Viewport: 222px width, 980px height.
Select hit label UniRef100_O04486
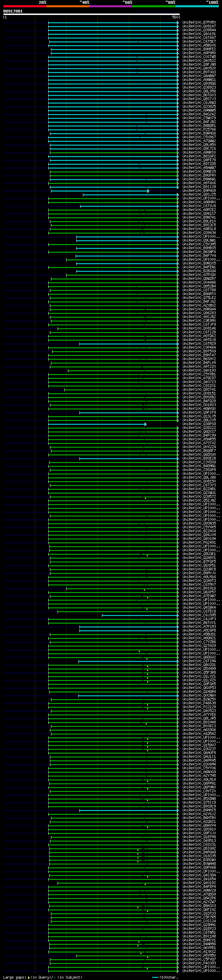(199, 283)
